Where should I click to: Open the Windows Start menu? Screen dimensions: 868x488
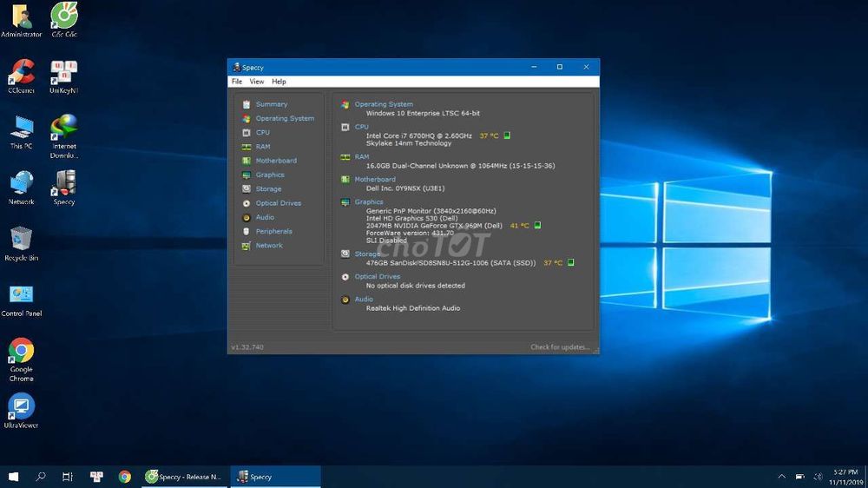pos(13,477)
